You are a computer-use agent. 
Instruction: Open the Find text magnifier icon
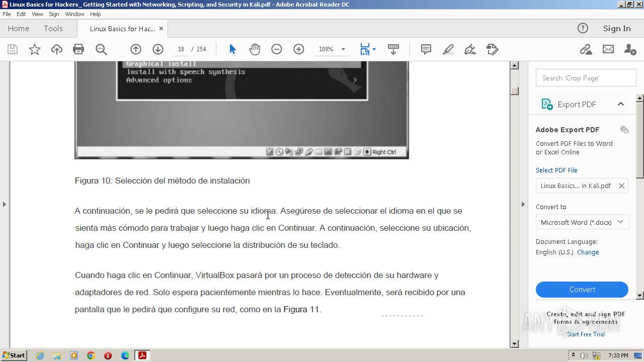[101, 49]
